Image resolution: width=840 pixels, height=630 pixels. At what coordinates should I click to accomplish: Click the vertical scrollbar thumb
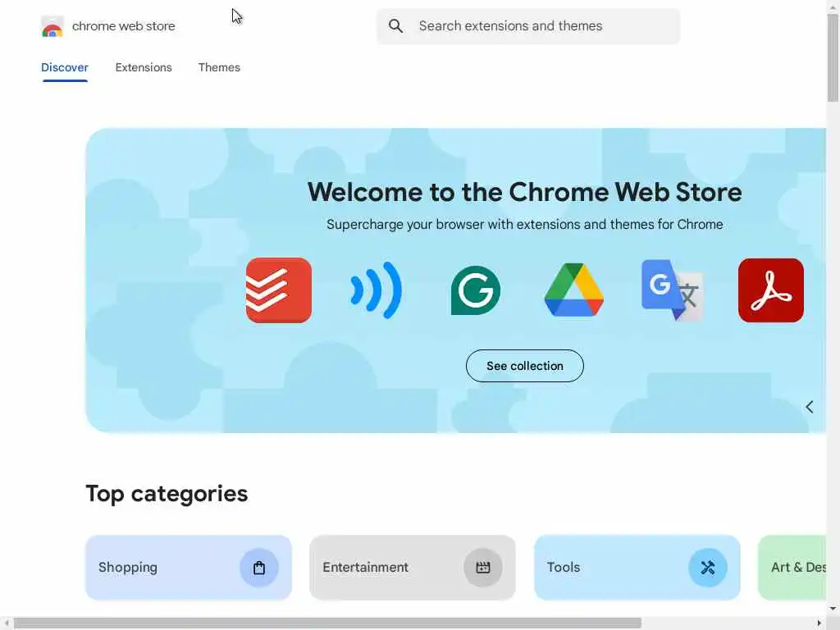click(833, 58)
